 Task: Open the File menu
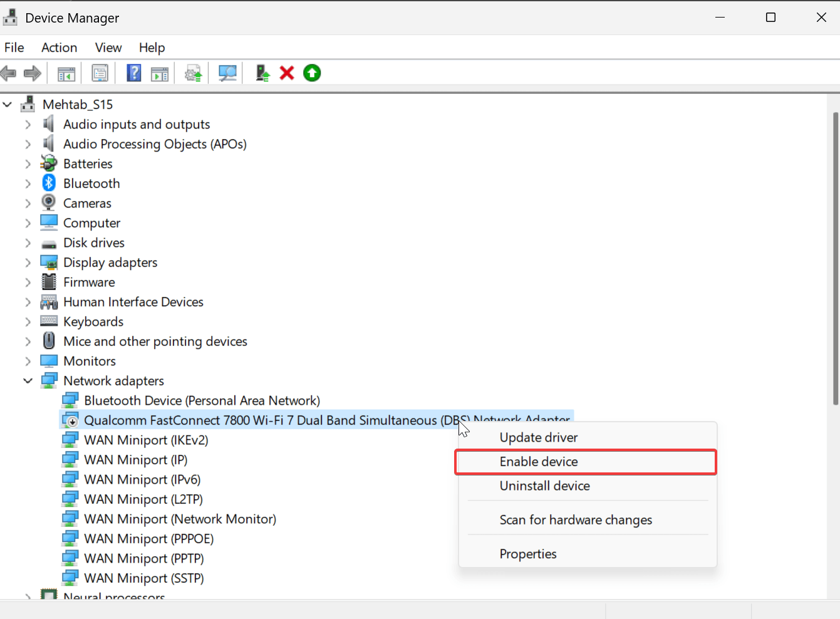[14, 48]
